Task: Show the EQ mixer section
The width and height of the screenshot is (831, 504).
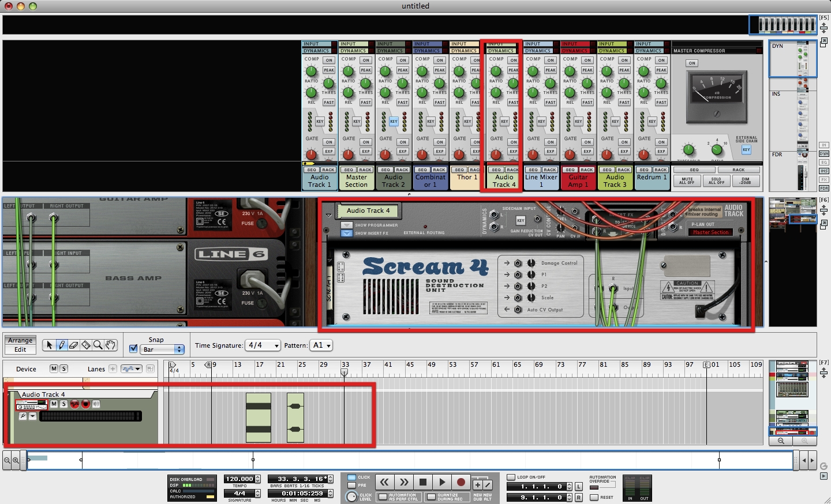Action: pos(824,162)
